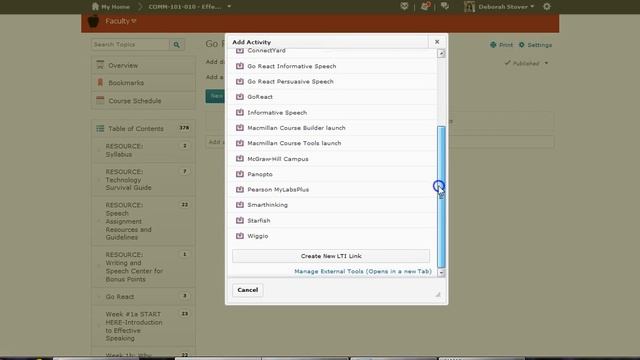
Task: Open the Go React module
Action: click(143, 297)
